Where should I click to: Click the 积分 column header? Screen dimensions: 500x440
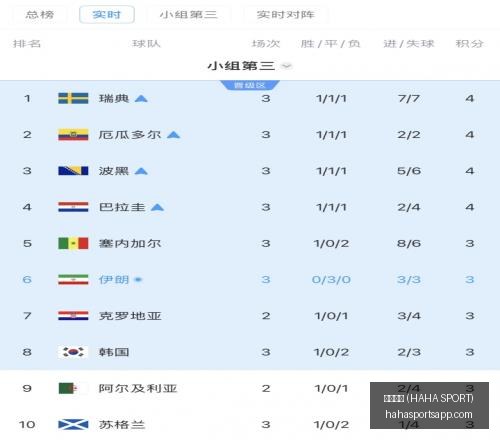tap(469, 44)
